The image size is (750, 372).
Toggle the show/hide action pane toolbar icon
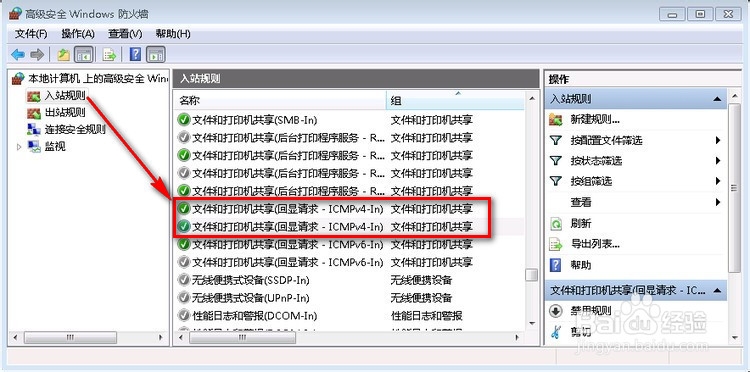(156, 55)
